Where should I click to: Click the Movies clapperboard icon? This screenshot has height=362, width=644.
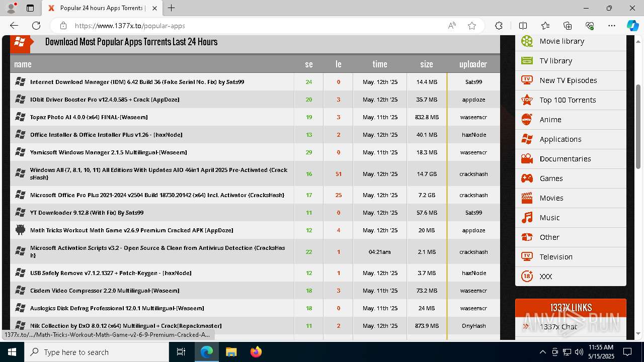pyautogui.click(x=527, y=198)
